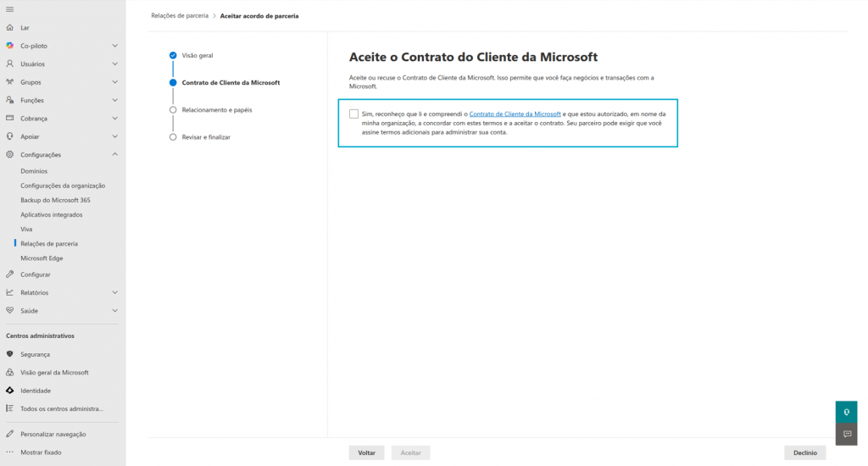Viewport: 868px width, 466px height.
Task: Click the Configurar wrench icon
Action: click(x=10, y=274)
